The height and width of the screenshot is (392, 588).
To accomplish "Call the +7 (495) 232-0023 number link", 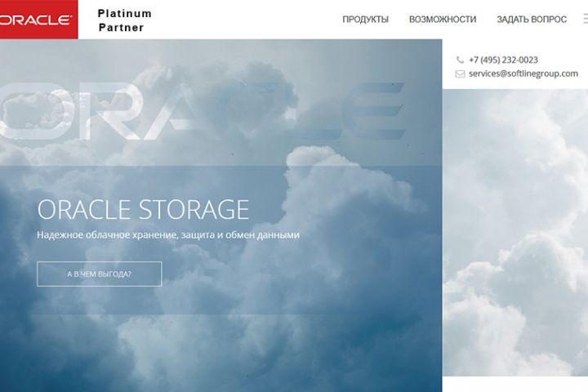I will [503, 60].
